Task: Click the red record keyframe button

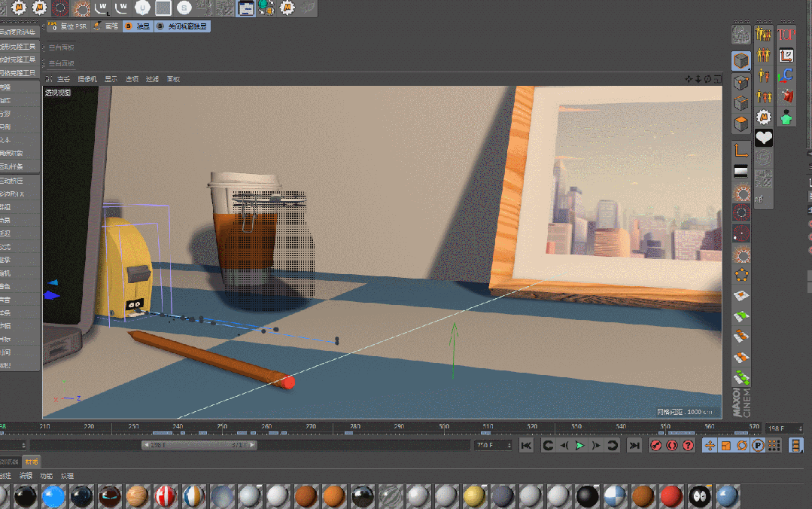Action: (x=655, y=446)
